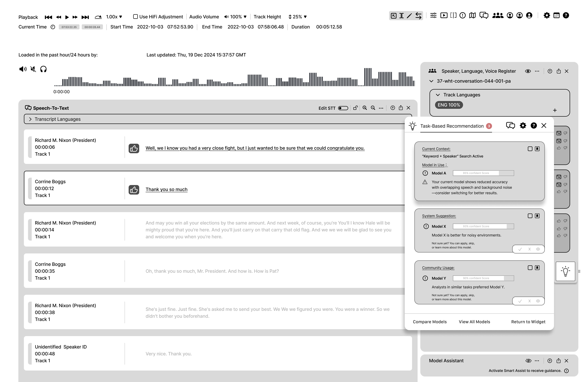Open the 1.00x playback speed dropdown
588x382 pixels.
pos(114,17)
